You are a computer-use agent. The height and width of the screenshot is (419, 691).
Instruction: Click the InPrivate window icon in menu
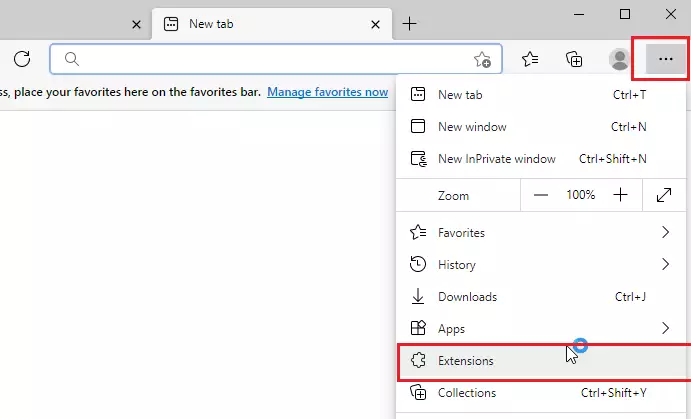point(419,159)
